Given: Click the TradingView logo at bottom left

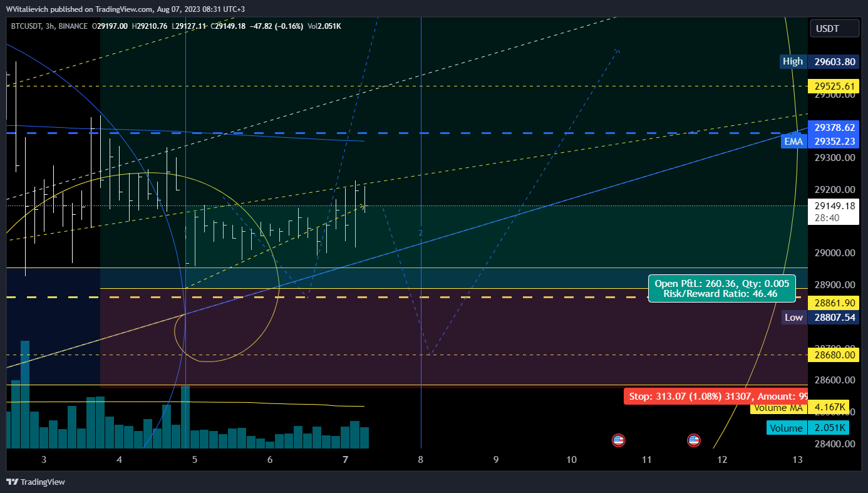Looking at the screenshot, I should click(36, 482).
